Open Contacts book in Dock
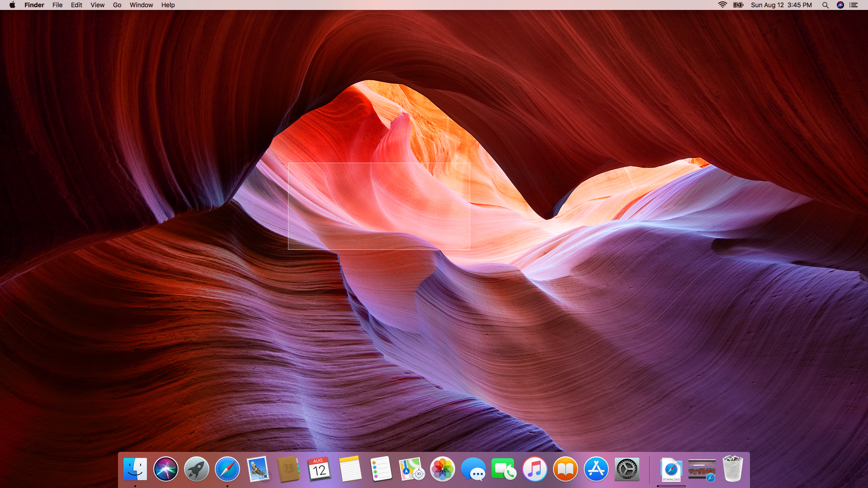 (x=288, y=469)
